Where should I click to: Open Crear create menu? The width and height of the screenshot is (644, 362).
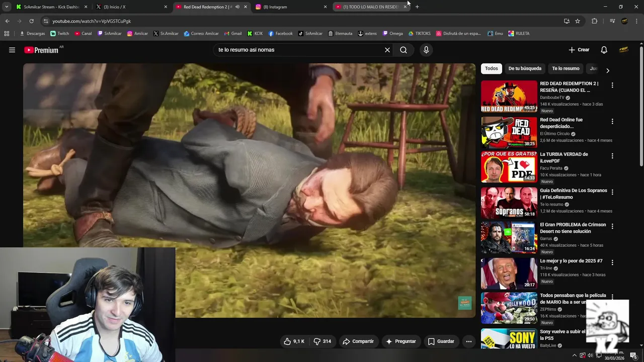(579, 50)
